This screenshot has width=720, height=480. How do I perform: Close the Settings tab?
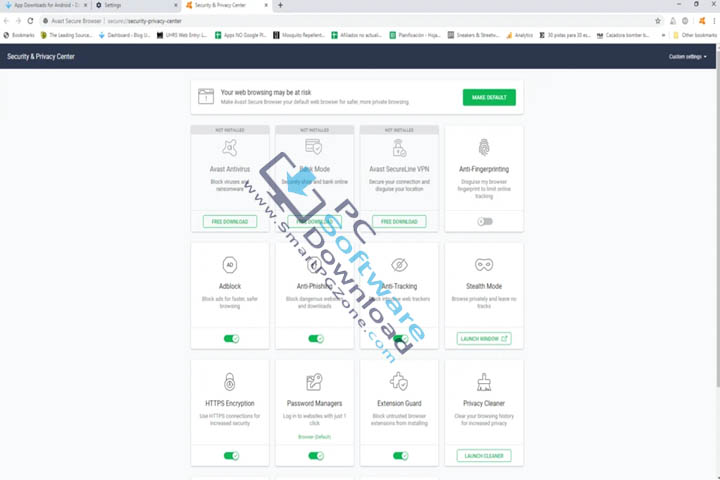click(176, 5)
